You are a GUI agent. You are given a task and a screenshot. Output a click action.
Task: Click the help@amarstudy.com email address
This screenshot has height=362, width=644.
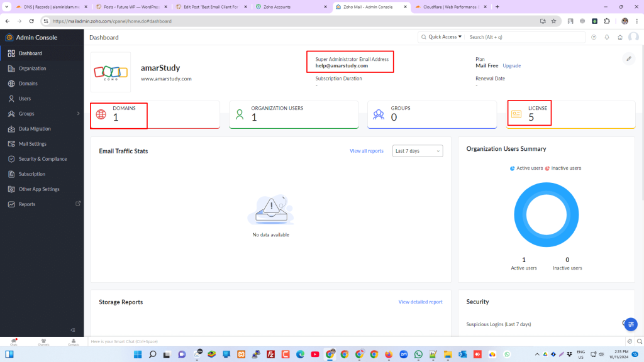tap(341, 65)
